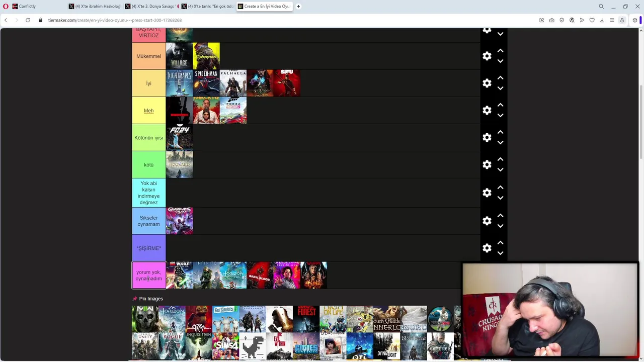Open a new browser tab
Screen dimensions: 644x362
(298, 7)
